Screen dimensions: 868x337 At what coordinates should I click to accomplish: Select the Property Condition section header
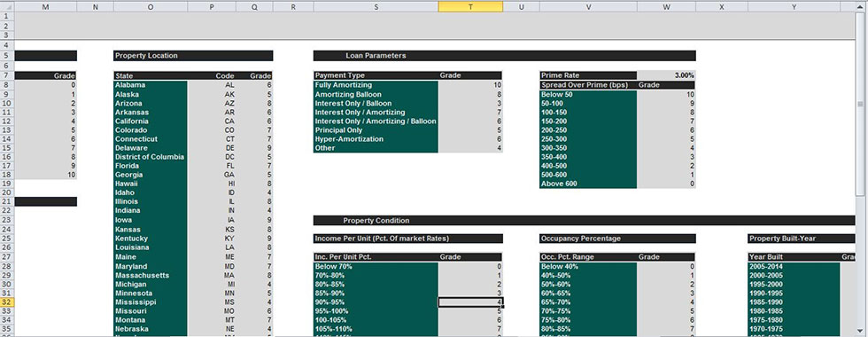tap(585, 221)
